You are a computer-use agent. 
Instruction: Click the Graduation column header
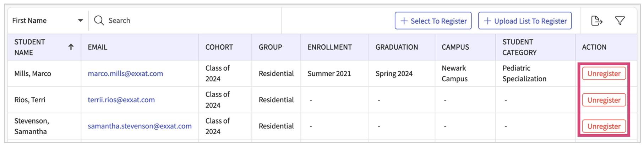click(x=397, y=47)
